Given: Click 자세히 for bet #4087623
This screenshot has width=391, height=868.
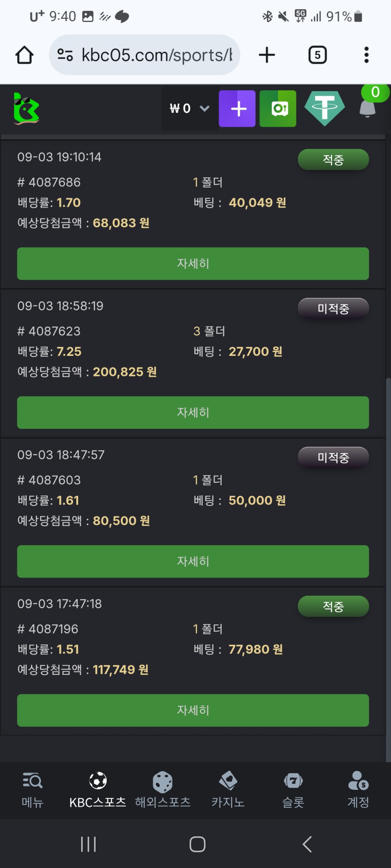Looking at the screenshot, I should point(193,412).
